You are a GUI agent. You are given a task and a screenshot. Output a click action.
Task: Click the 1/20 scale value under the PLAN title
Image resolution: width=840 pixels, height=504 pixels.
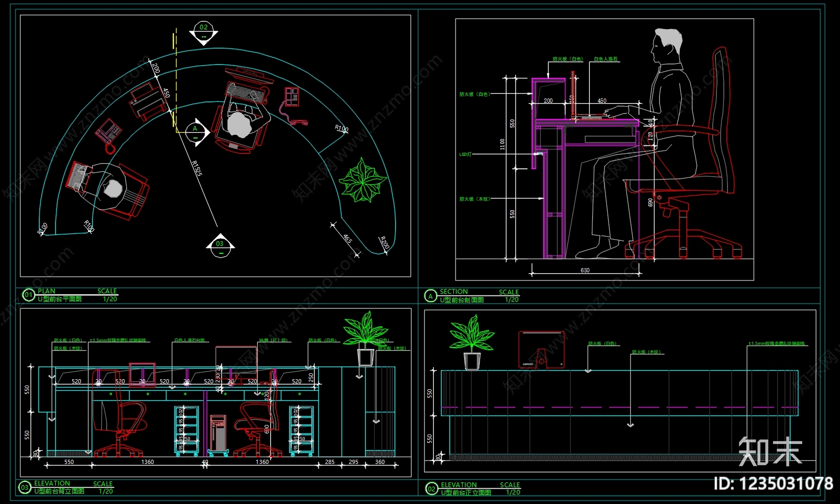click(x=110, y=299)
